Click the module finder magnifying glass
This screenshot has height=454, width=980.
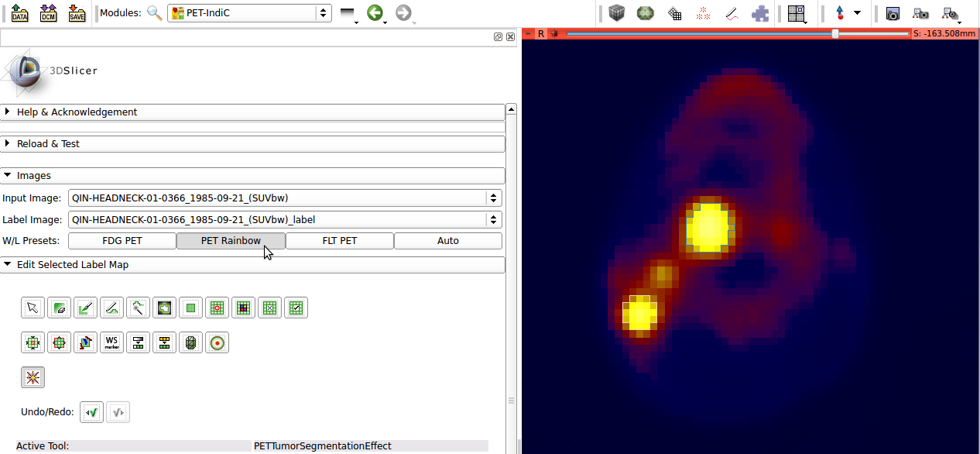point(155,13)
